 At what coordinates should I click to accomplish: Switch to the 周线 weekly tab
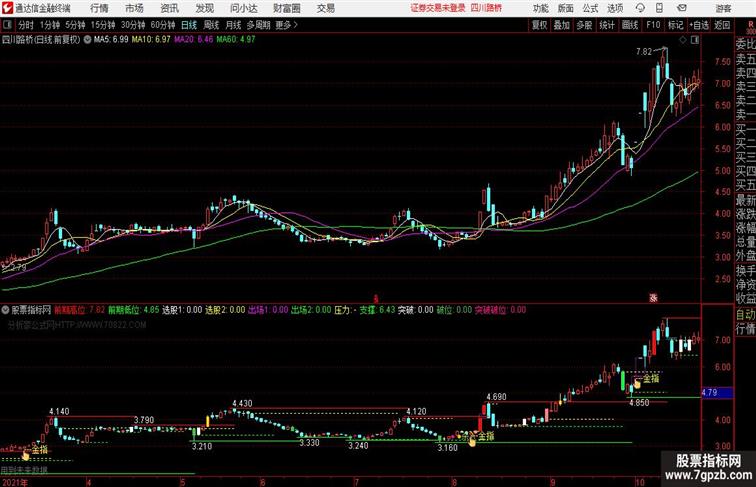pos(211,25)
